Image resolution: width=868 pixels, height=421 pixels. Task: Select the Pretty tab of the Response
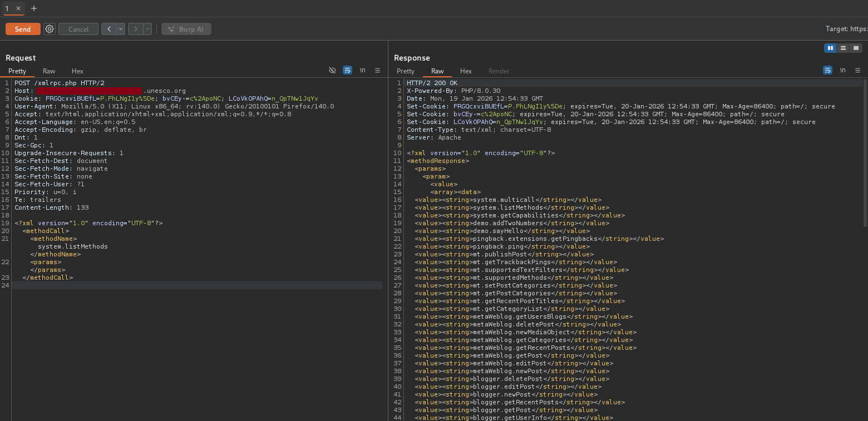[406, 71]
